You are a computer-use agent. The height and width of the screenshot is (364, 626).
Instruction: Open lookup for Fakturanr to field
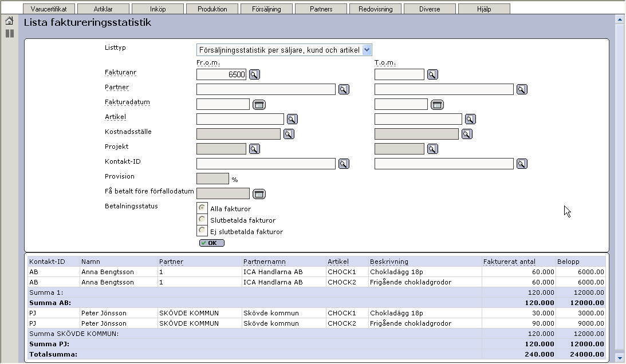pyautogui.click(x=432, y=74)
